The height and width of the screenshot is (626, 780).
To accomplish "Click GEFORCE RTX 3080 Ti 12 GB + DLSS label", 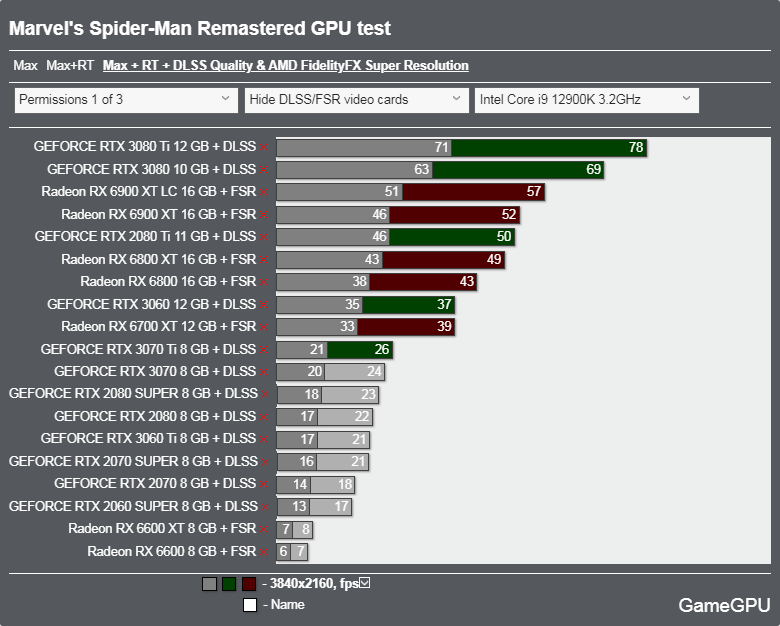I will click(x=145, y=147).
